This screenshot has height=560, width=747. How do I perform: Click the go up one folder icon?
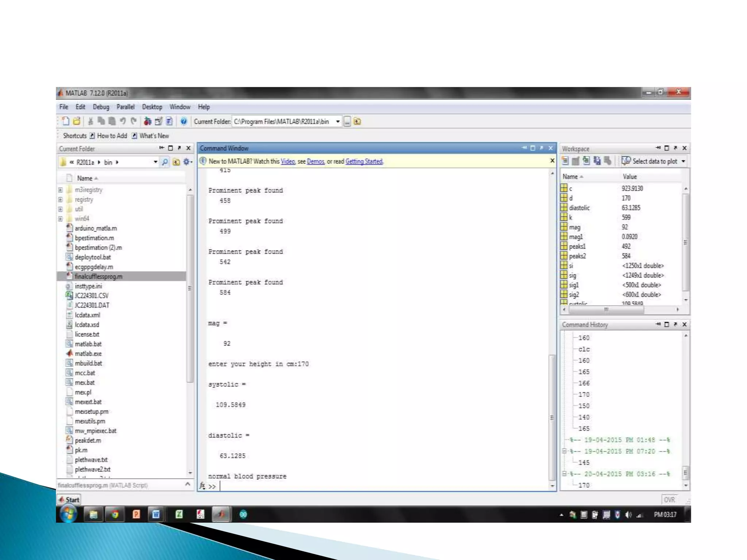point(357,121)
